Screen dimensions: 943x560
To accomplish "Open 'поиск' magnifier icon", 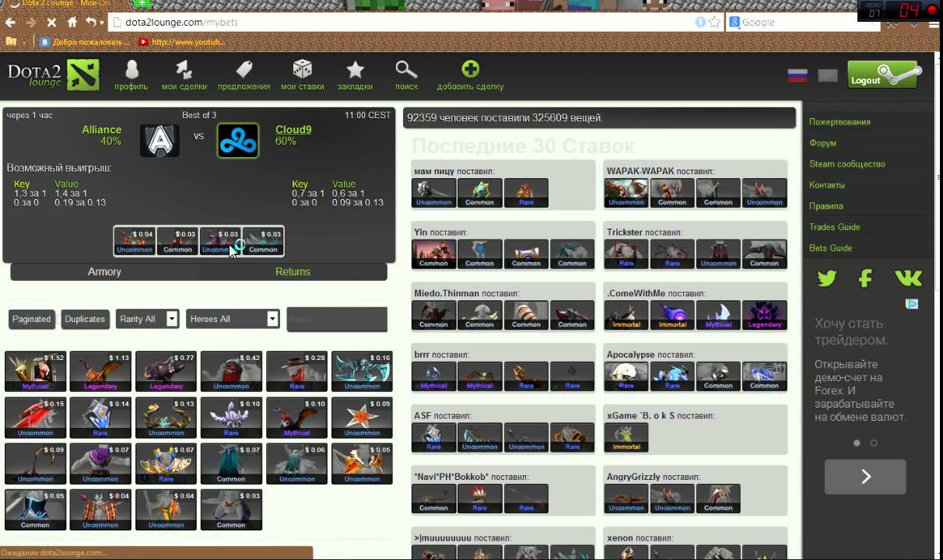I will [x=406, y=69].
